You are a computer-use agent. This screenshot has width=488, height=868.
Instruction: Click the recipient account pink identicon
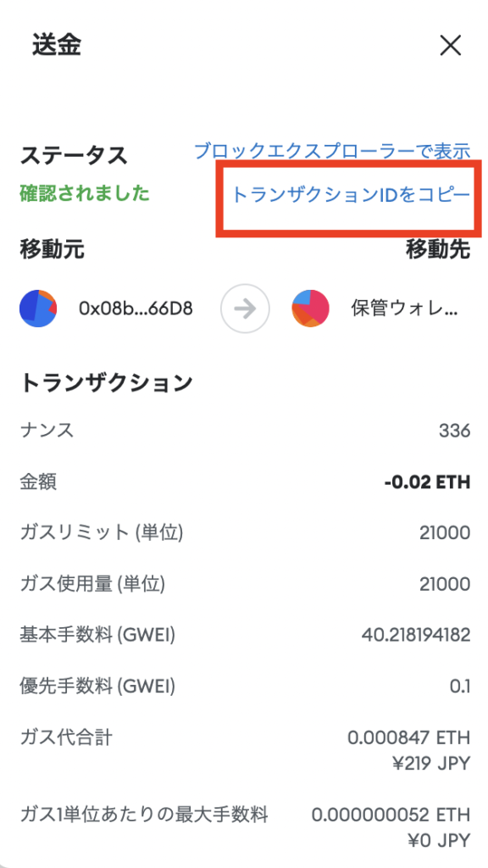(x=310, y=308)
